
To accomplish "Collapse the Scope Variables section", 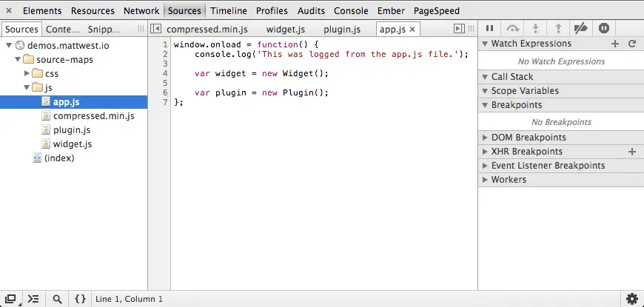I will pos(485,91).
